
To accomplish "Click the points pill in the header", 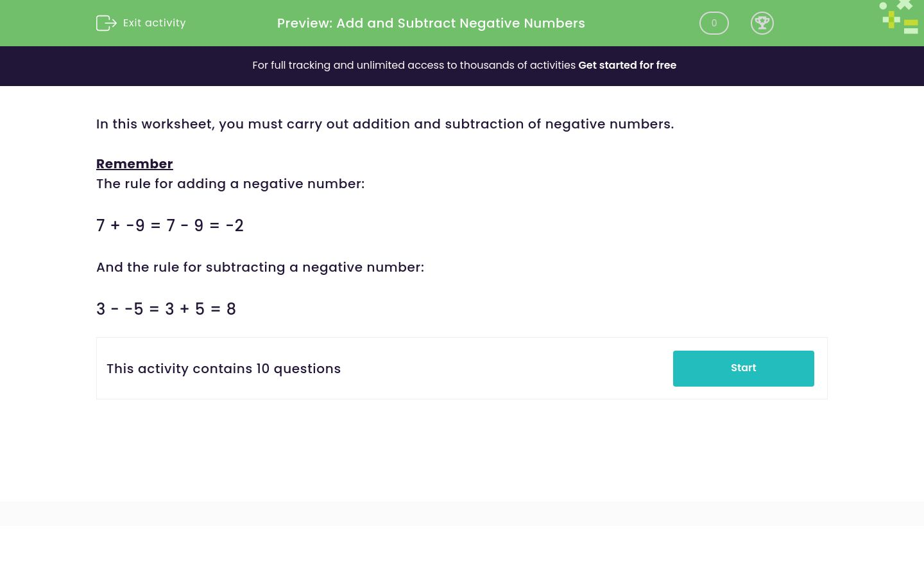I will coord(714,23).
